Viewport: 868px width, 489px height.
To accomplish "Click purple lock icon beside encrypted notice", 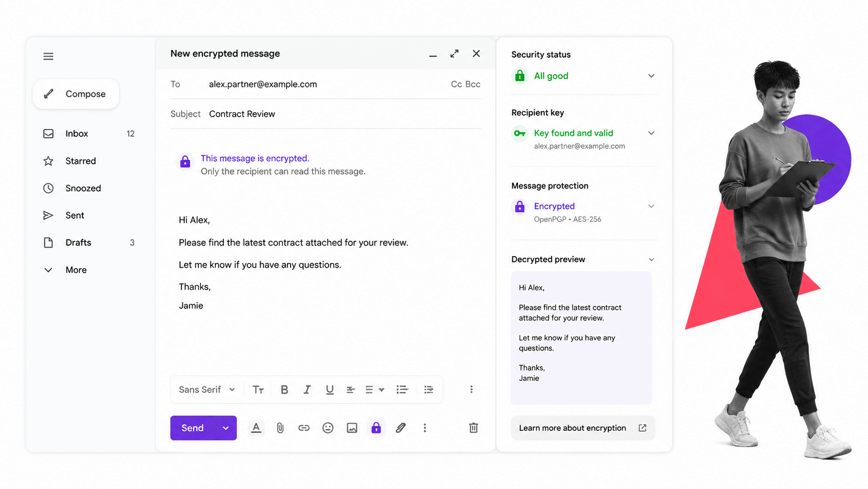I will click(185, 162).
